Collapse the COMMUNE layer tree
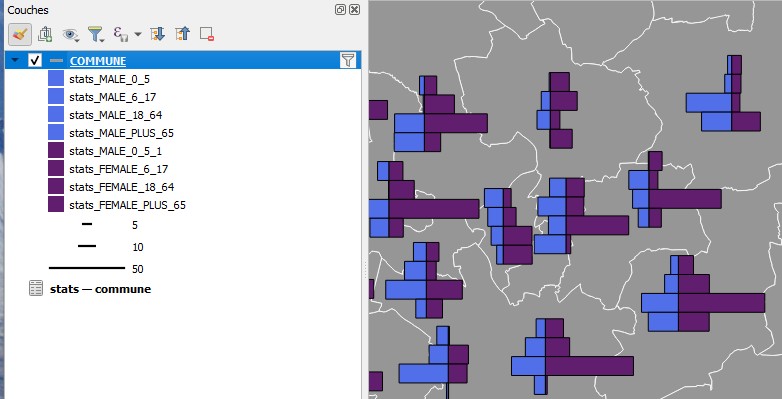The height and width of the screenshot is (399, 782). coord(15,60)
